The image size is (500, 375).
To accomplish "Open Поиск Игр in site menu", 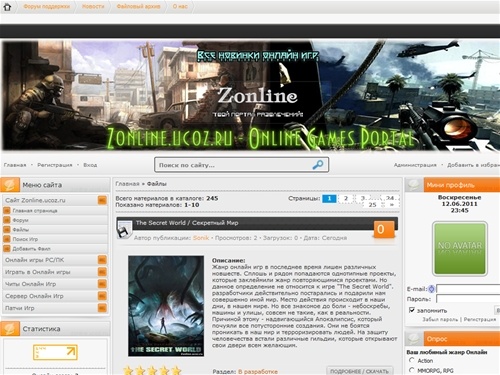I will (25, 239).
